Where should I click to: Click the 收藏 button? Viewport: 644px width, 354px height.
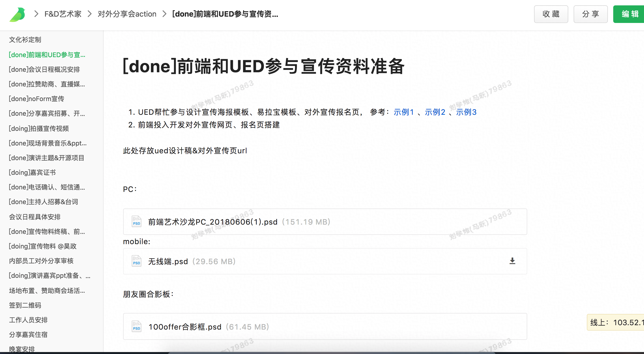pos(551,14)
